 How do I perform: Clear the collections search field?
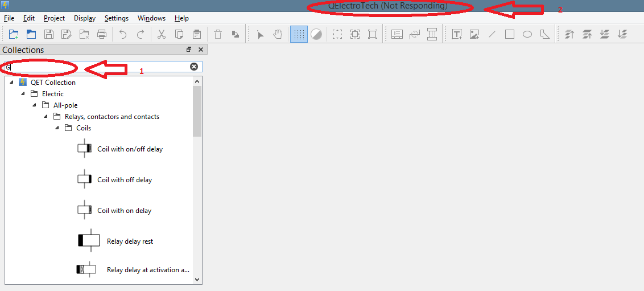pyautogui.click(x=194, y=67)
